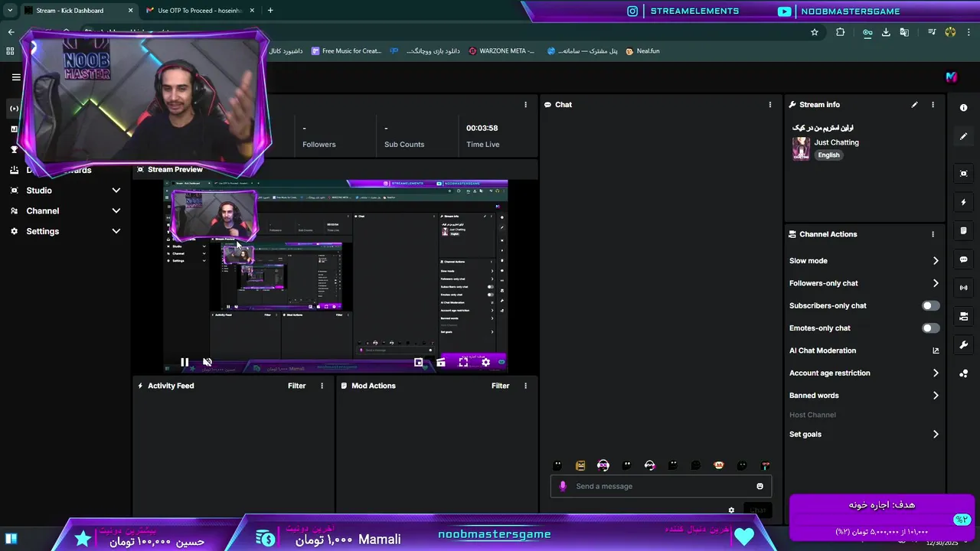Screen dimensions: 980x551
Task: Click the lightning bolt icon in right sidebar
Action: pyautogui.click(x=963, y=202)
